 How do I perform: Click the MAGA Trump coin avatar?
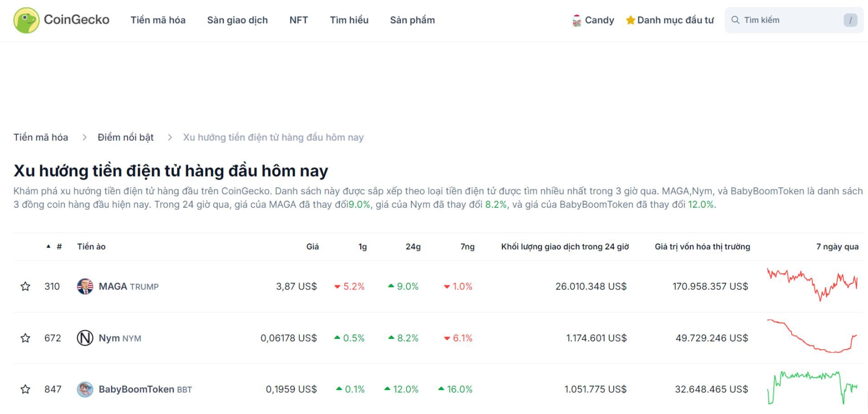84,286
